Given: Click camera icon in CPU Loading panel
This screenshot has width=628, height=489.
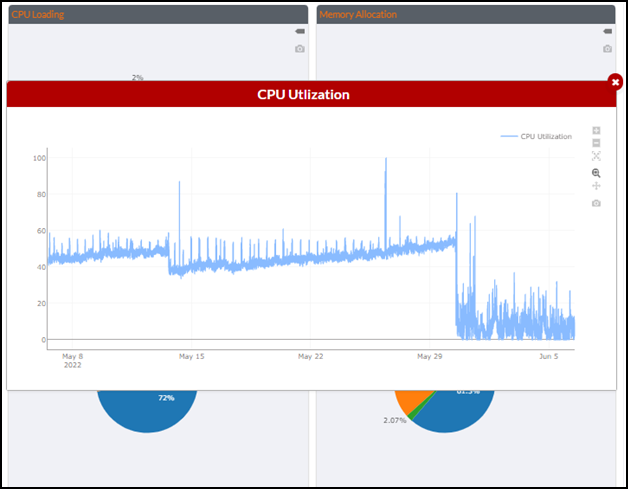Looking at the screenshot, I should coord(300,49).
